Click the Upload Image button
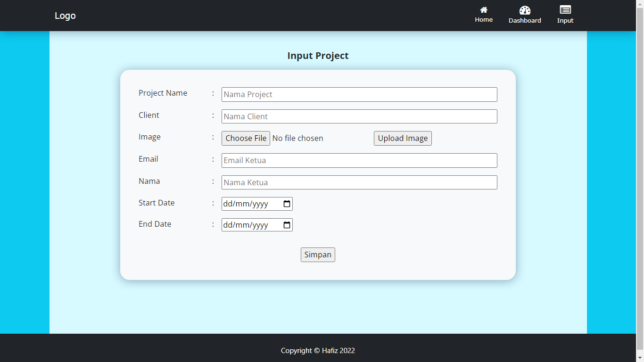Image resolution: width=644 pixels, height=362 pixels. [403, 138]
